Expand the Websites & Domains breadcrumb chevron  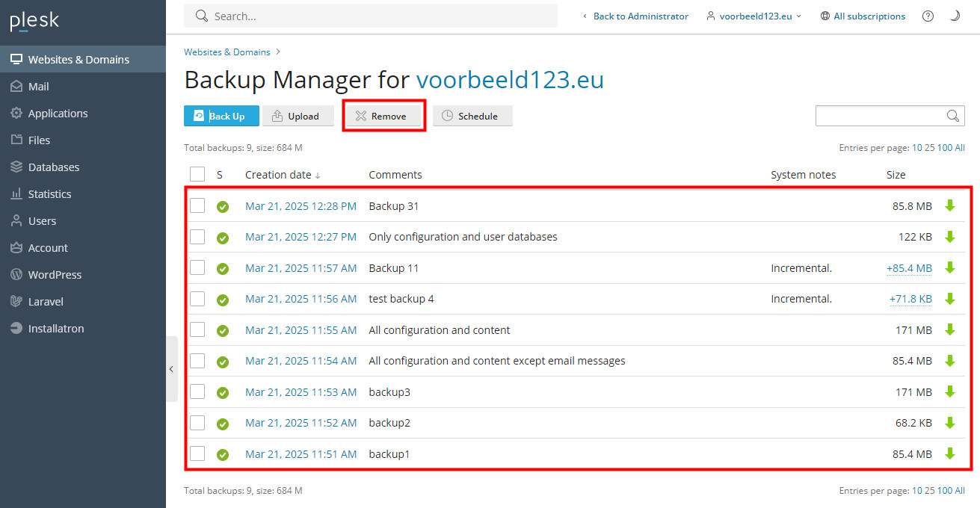pos(278,52)
